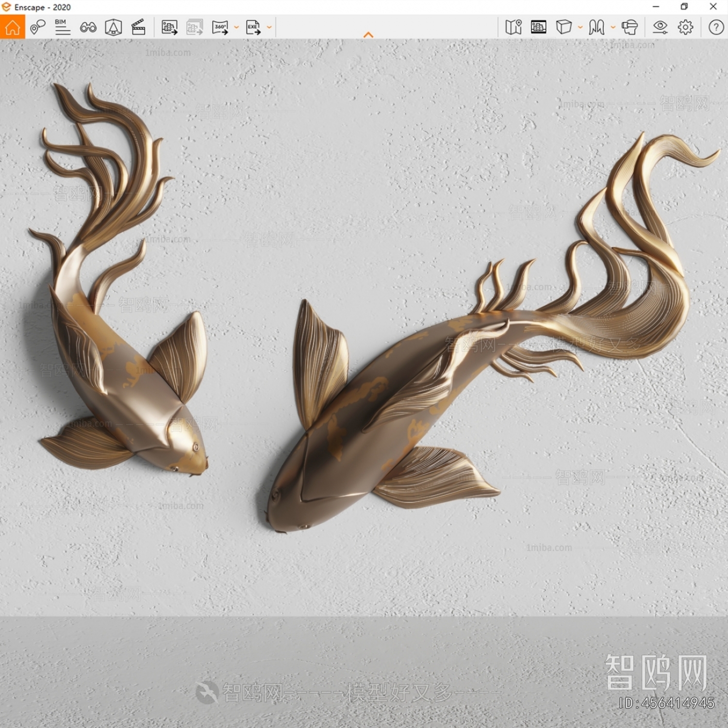Minimize the Enscape window
This screenshot has width=728, height=728.
coord(656,7)
